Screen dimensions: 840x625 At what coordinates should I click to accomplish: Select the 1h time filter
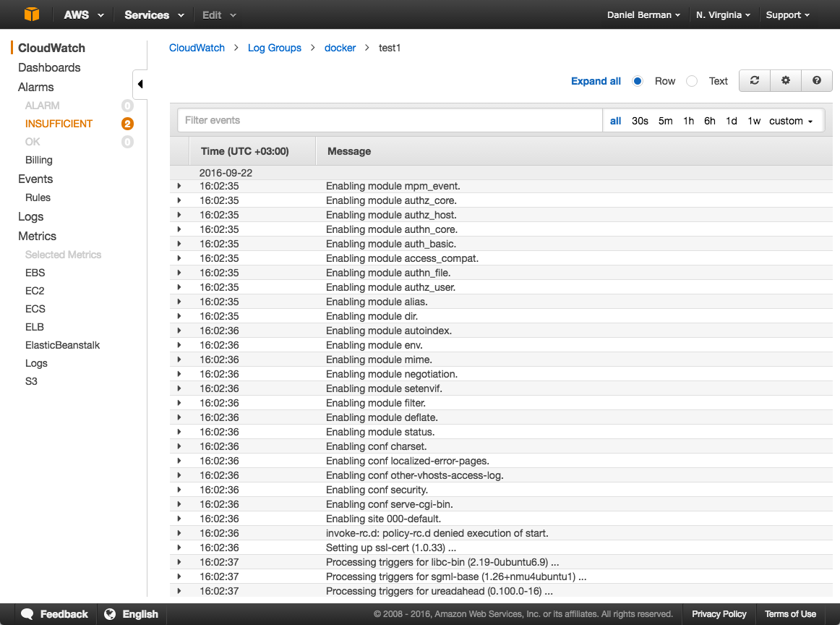[x=688, y=121]
